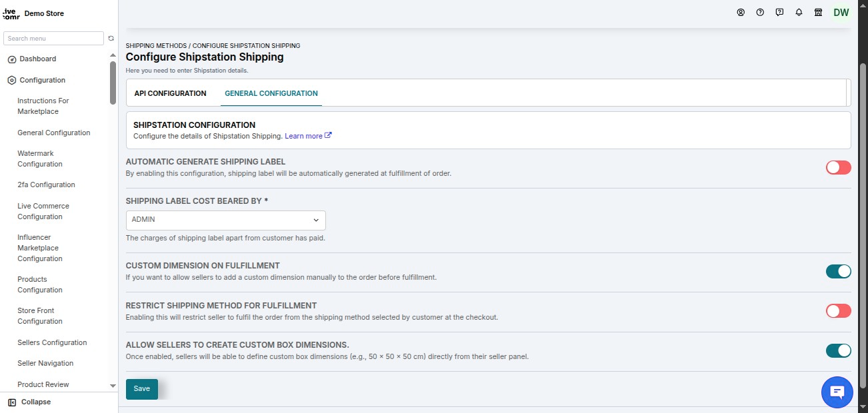Click the Collapse sidebar icon
868x413 pixels.
pos(12,402)
